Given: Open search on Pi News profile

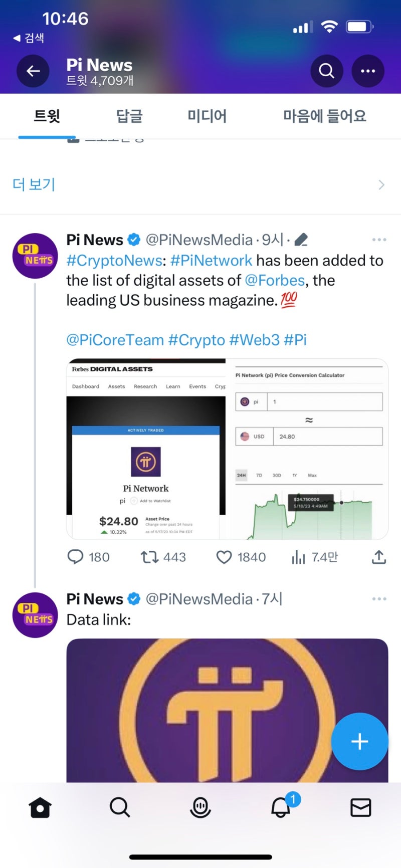Looking at the screenshot, I should 326,71.
